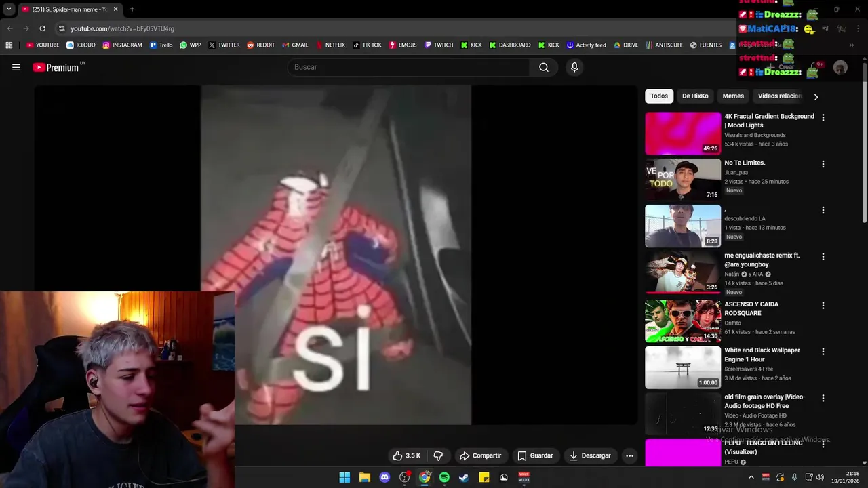The width and height of the screenshot is (868, 488).
Task: Open the ICLOUD bookmark
Action: tap(81, 45)
